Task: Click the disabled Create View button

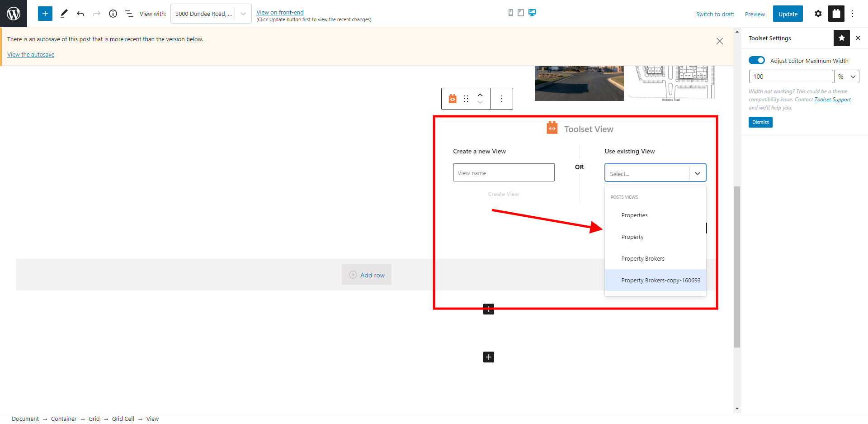Action: [x=504, y=194]
